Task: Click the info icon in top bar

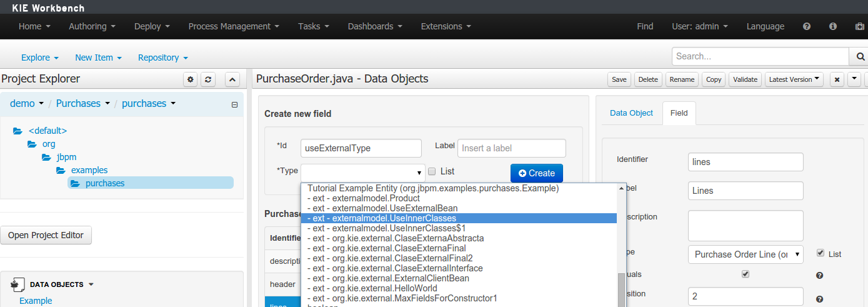Action: (x=833, y=26)
